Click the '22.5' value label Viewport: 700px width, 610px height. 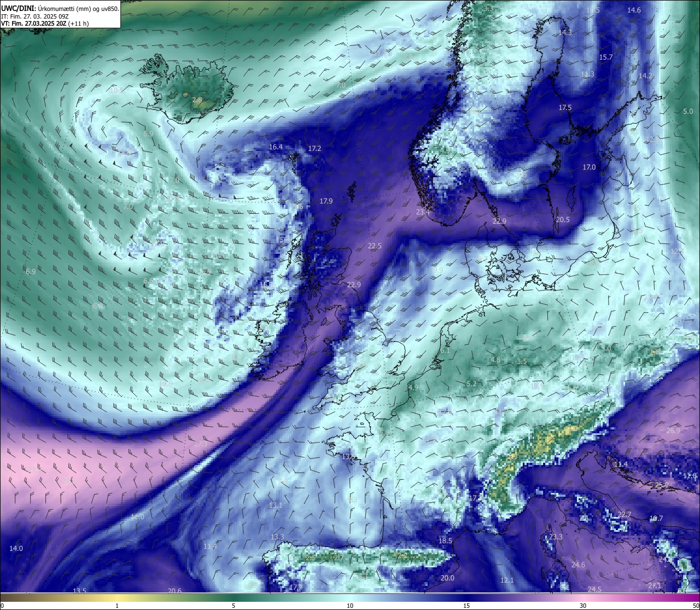coord(375,246)
